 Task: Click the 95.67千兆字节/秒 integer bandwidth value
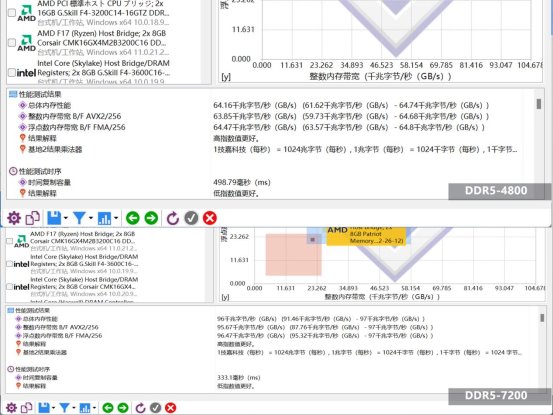251,327
